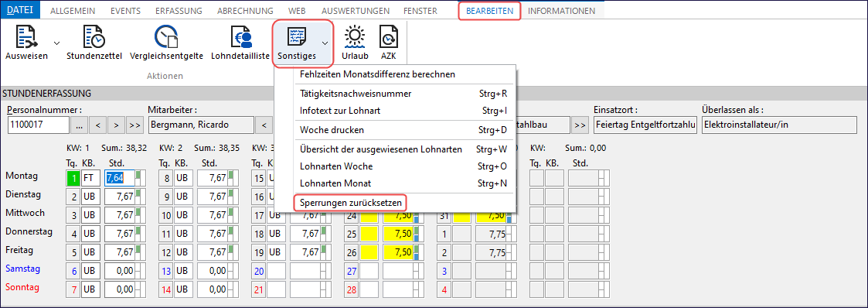Click the FT KB. cell on Monday
Screen dimensions: 868x308
(x=90, y=178)
